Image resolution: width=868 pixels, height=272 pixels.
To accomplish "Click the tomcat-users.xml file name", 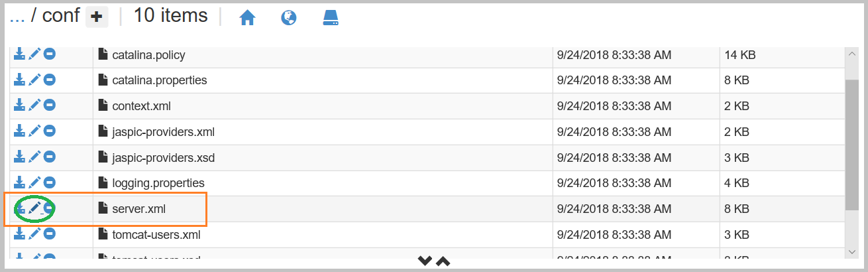I will pyautogui.click(x=156, y=234).
